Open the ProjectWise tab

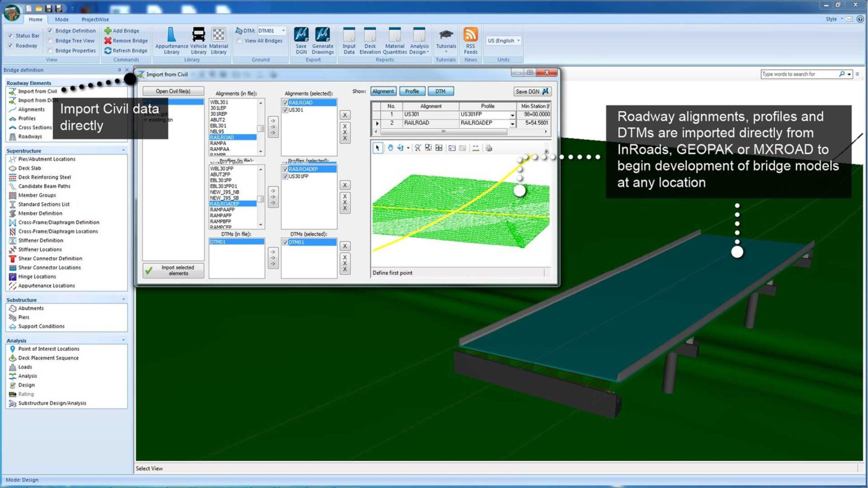tap(95, 19)
